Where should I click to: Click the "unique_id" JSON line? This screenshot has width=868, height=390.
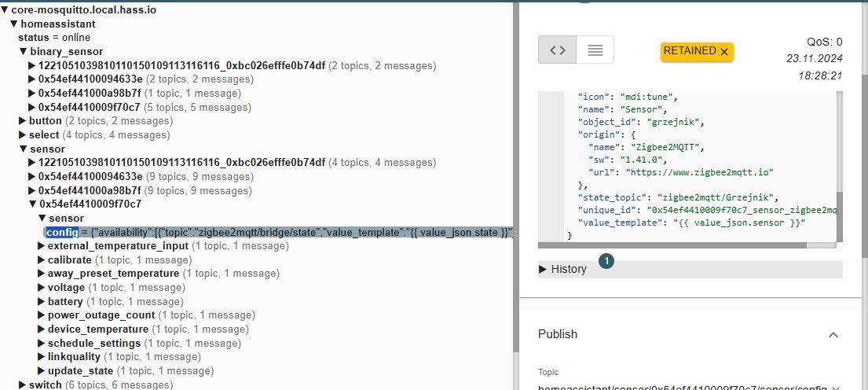tap(706, 210)
